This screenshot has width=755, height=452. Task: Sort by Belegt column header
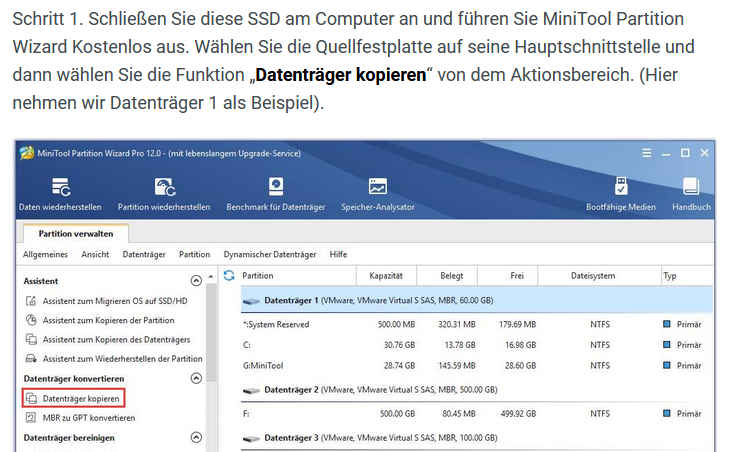[x=452, y=275]
